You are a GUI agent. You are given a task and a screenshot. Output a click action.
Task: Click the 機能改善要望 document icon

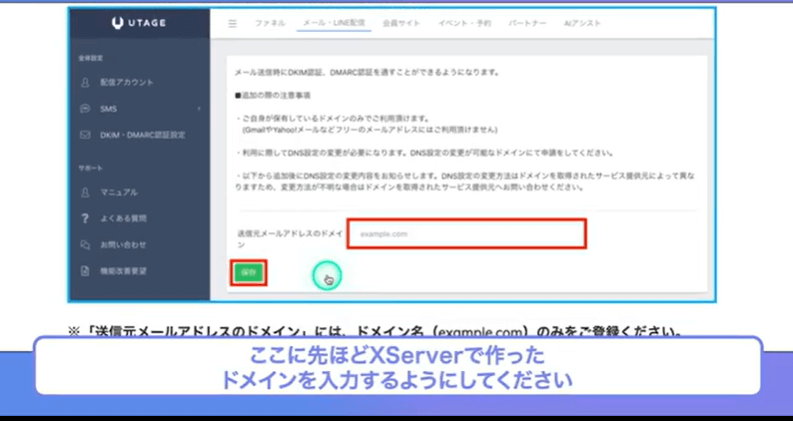click(85, 270)
